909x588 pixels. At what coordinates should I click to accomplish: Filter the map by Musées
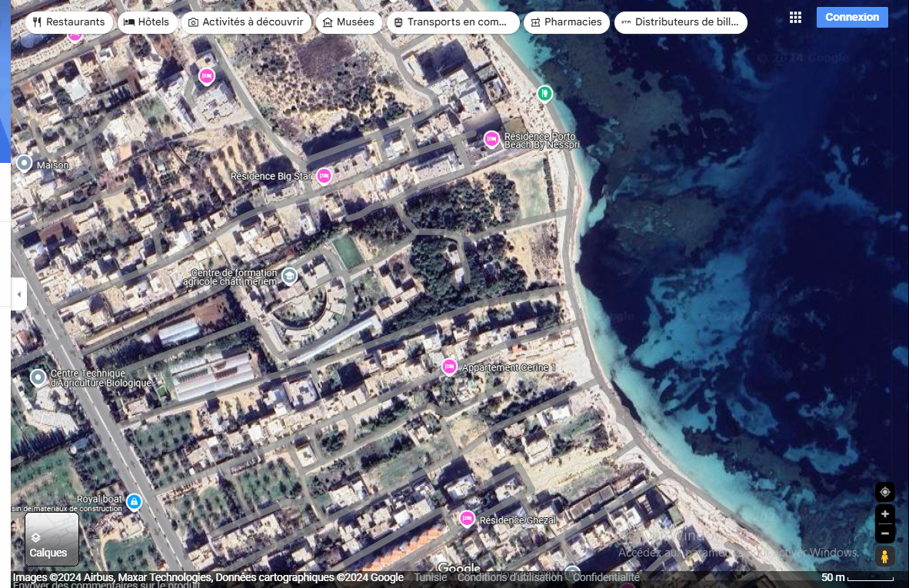click(349, 22)
